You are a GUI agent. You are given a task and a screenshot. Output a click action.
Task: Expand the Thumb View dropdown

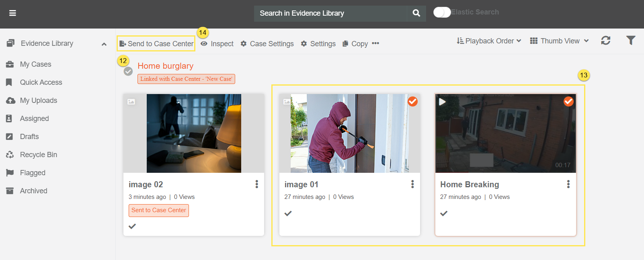559,41
